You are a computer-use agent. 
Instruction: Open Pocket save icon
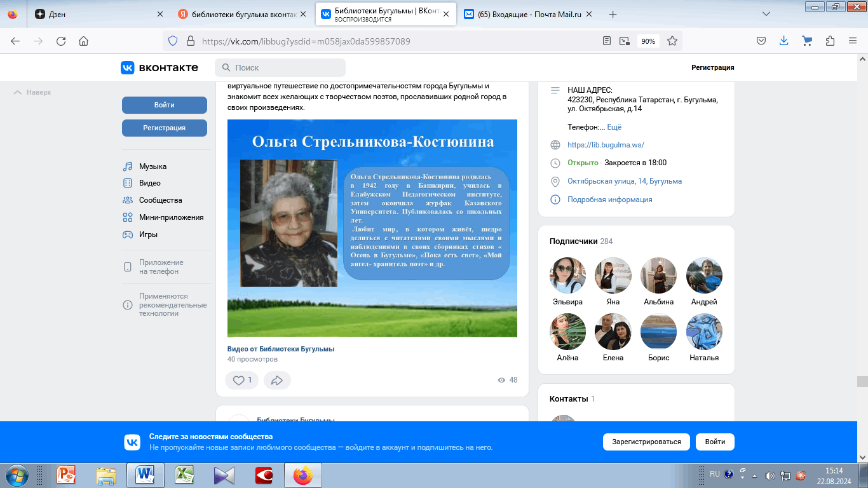point(761,41)
